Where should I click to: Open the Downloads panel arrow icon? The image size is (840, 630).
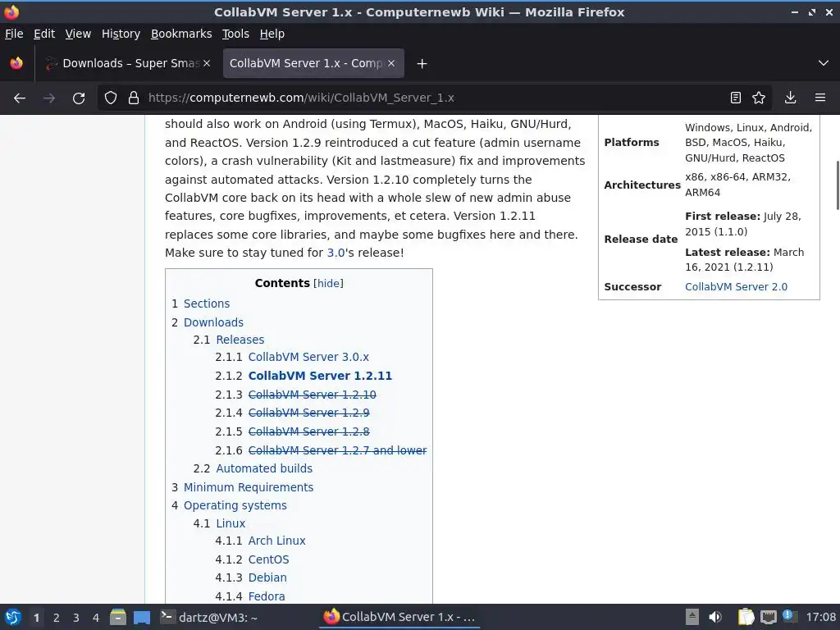point(790,98)
